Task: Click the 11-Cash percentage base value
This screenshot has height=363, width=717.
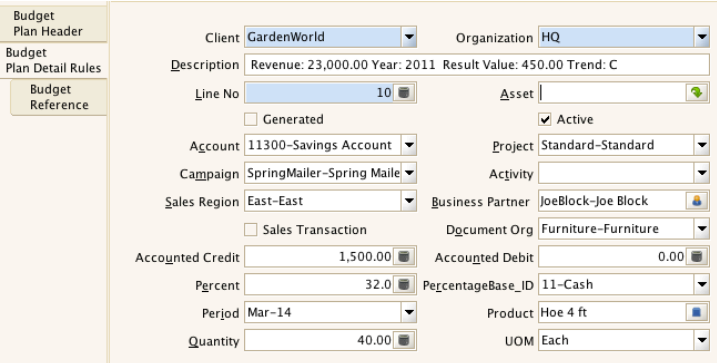Action: (x=567, y=284)
